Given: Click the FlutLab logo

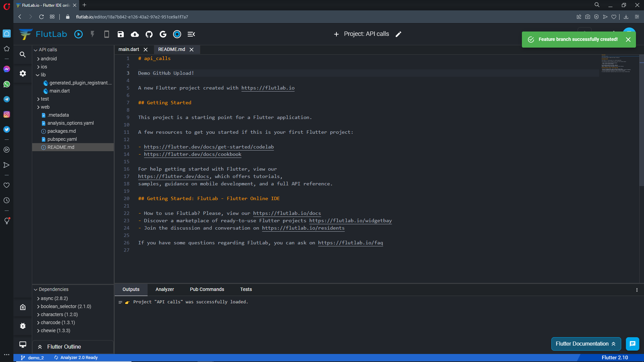Looking at the screenshot, I should point(43,34).
